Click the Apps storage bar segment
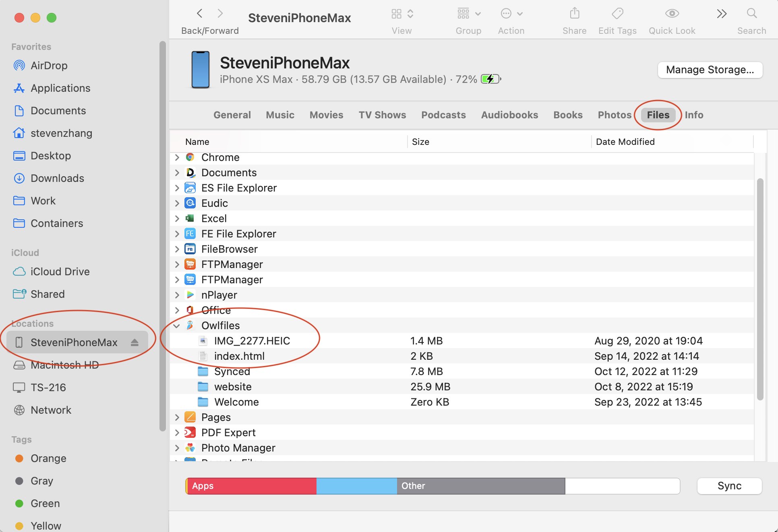This screenshot has height=532, width=778. click(251, 486)
